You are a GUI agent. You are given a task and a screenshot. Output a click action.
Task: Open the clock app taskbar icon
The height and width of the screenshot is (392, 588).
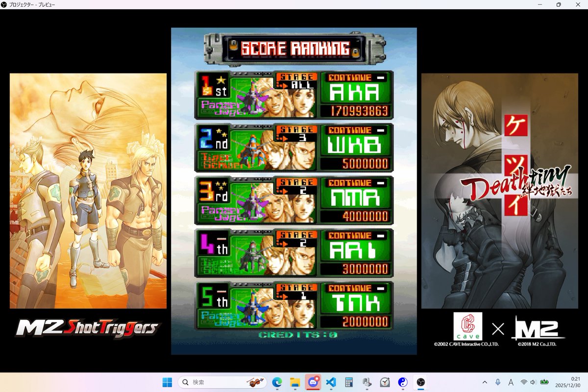tap(385, 382)
